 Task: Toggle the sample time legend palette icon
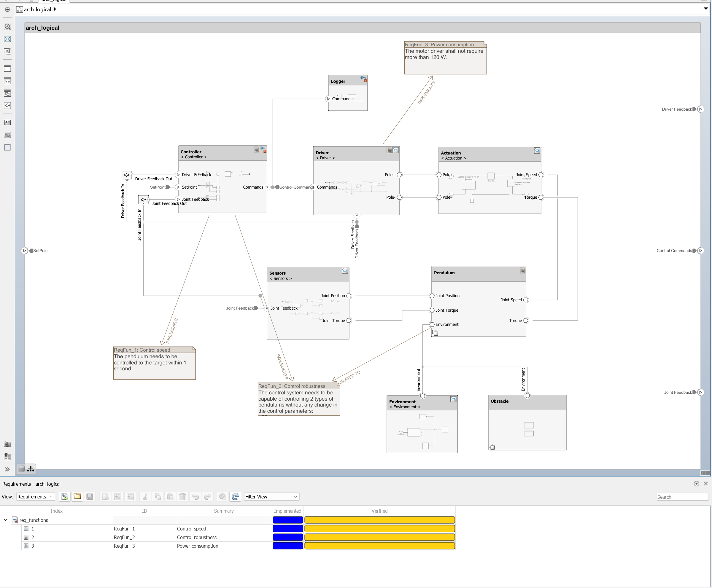(x=7, y=457)
